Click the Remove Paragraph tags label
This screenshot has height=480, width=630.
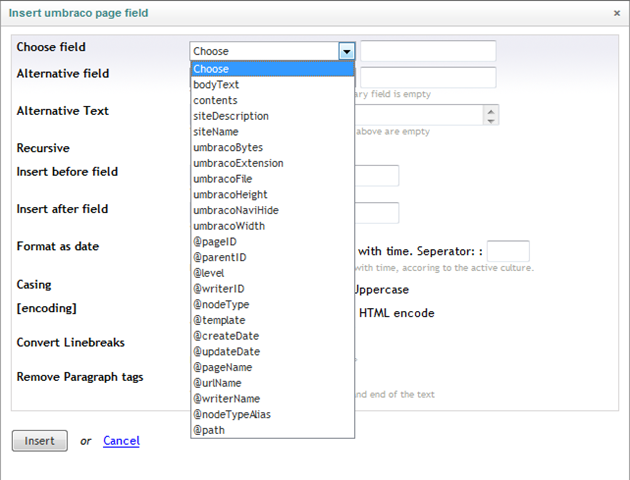pyautogui.click(x=80, y=377)
